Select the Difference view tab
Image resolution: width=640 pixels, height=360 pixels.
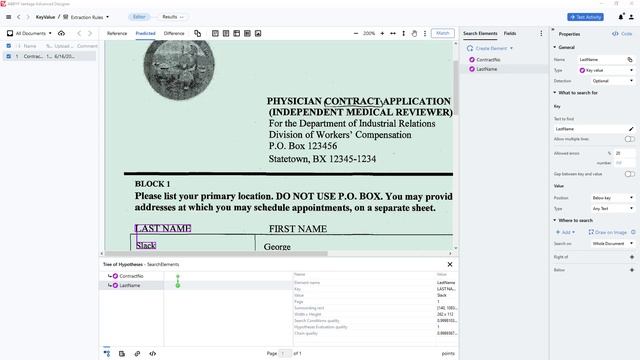point(174,33)
